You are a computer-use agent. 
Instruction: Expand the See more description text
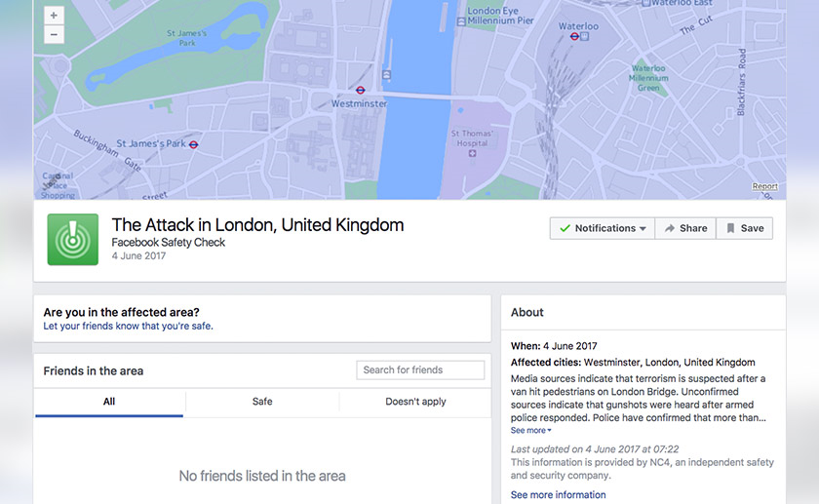531,430
